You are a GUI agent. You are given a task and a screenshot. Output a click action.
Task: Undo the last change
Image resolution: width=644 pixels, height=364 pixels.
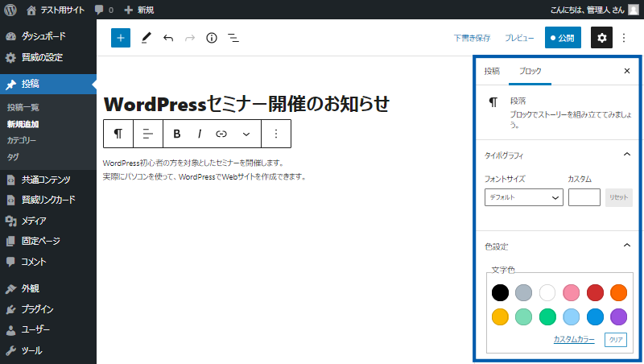[168, 38]
